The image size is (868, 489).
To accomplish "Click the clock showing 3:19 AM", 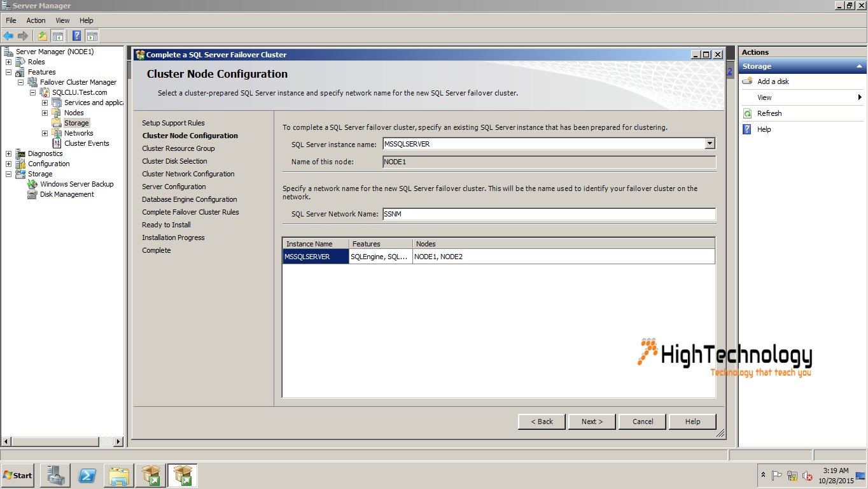I will (836, 471).
